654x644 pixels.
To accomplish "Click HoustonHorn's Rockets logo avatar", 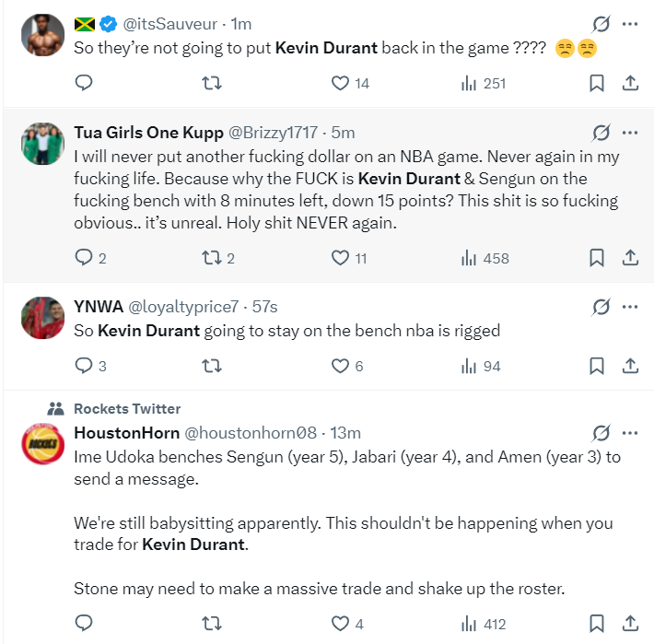I will point(42,444).
